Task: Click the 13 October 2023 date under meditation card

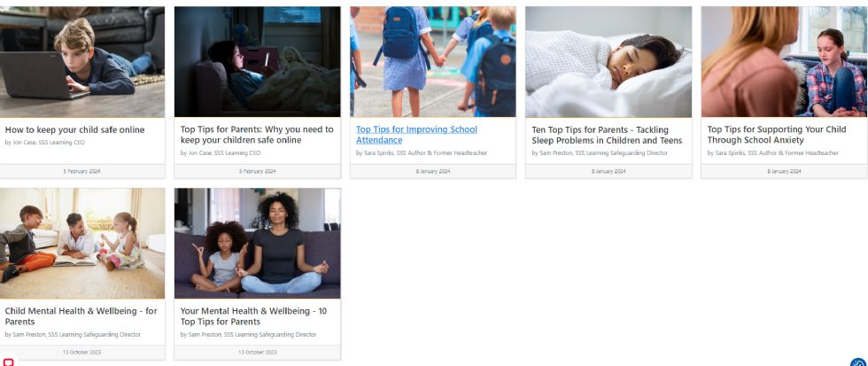Action: tap(258, 352)
